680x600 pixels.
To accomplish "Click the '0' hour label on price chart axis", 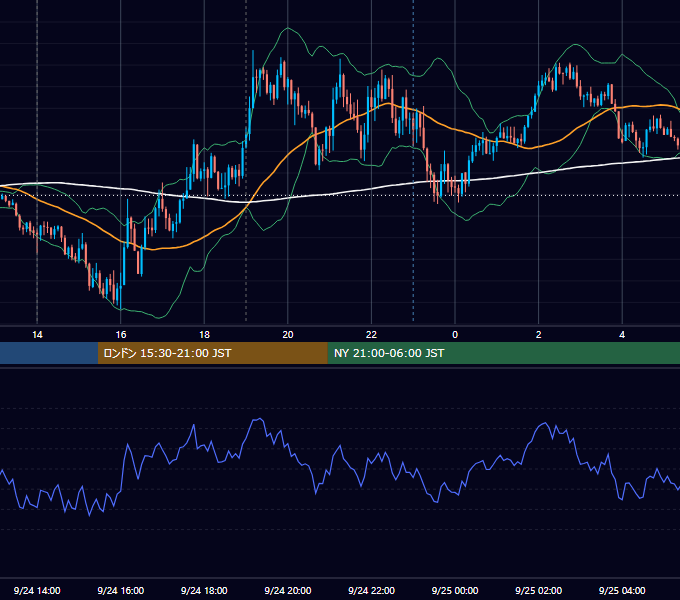I will click(455, 335).
